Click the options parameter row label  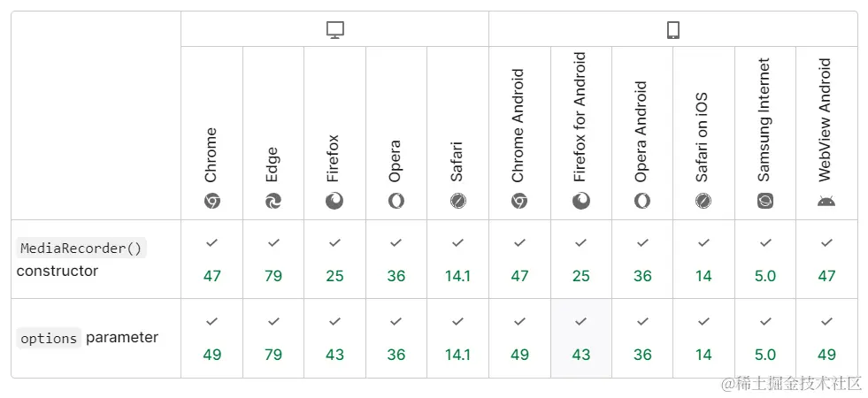coord(87,338)
